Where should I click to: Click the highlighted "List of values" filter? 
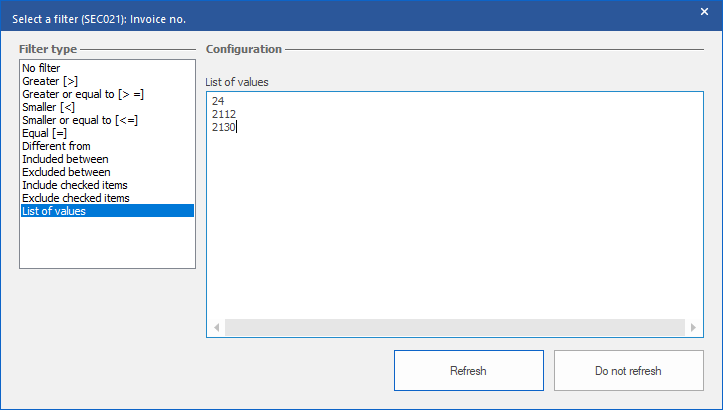coord(54,211)
